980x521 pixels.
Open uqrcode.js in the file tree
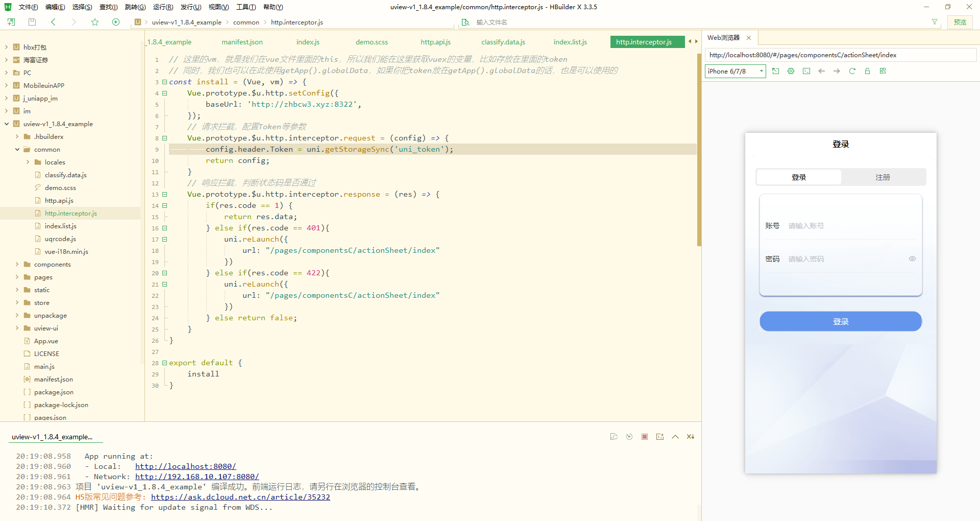point(60,239)
